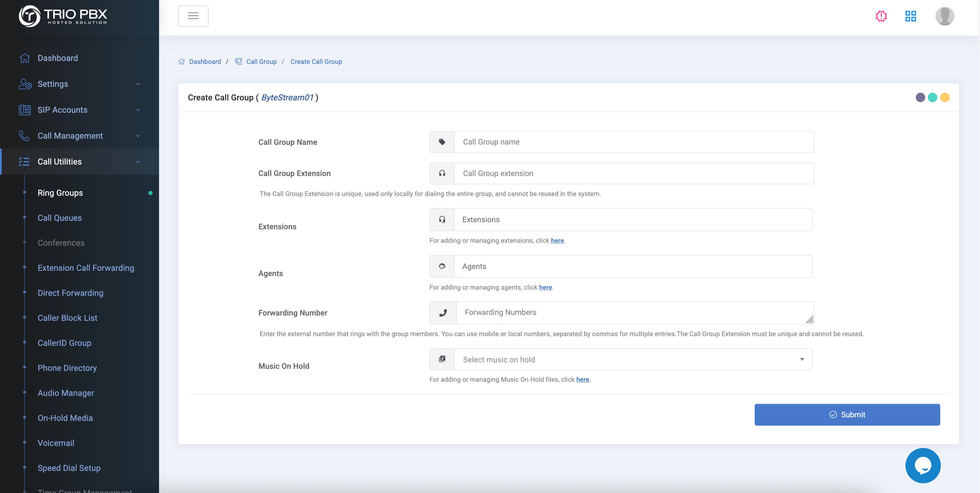Click the ByteStream01 account name
Image resolution: width=980 pixels, height=493 pixels.
[x=287, y=98]
